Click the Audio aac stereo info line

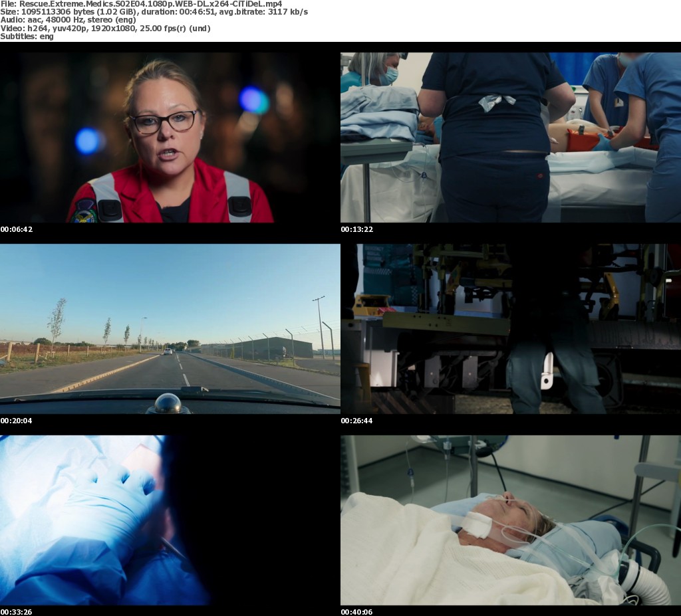[68, 20]
